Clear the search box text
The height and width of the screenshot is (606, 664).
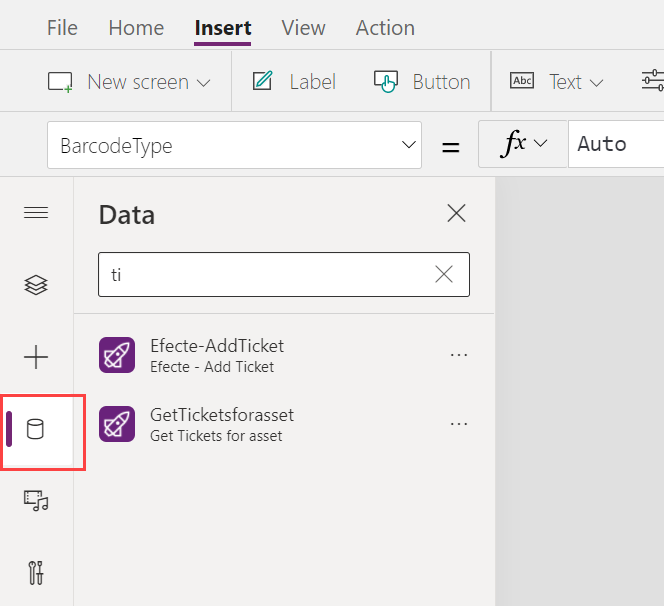[444, 275]
